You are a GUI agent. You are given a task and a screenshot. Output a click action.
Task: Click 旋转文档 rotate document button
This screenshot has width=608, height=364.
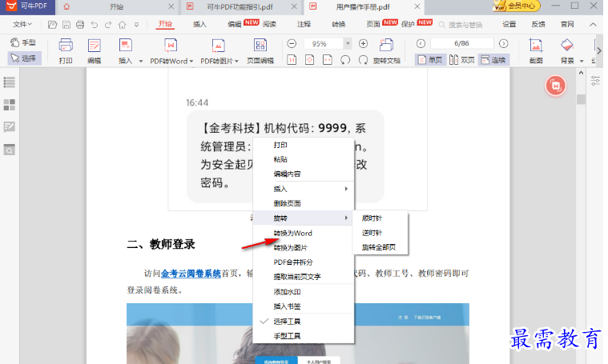click(x=386, y=50)
